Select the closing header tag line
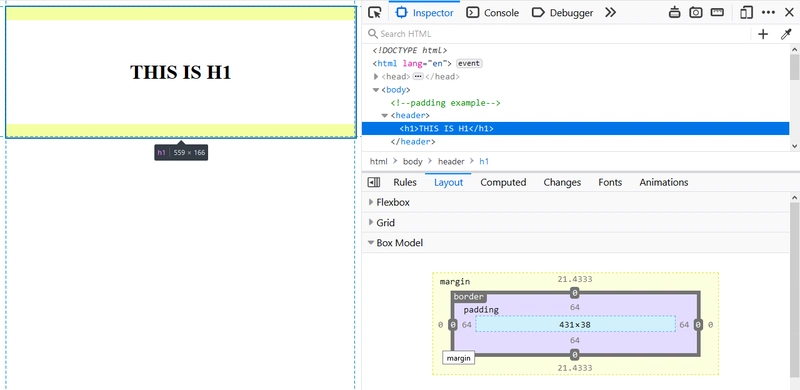The image size is (800, 390). 413,141
